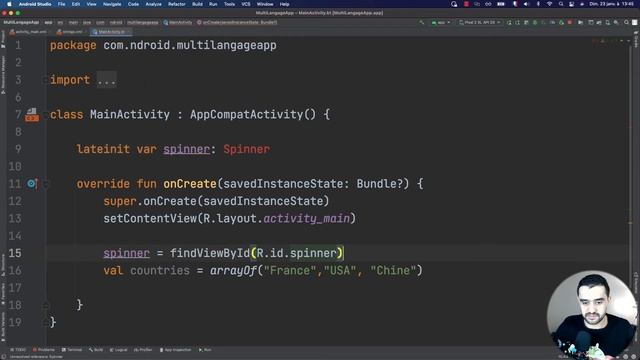Click the fold end marker on line 18
640x360 pixels.
pos(45,305)
